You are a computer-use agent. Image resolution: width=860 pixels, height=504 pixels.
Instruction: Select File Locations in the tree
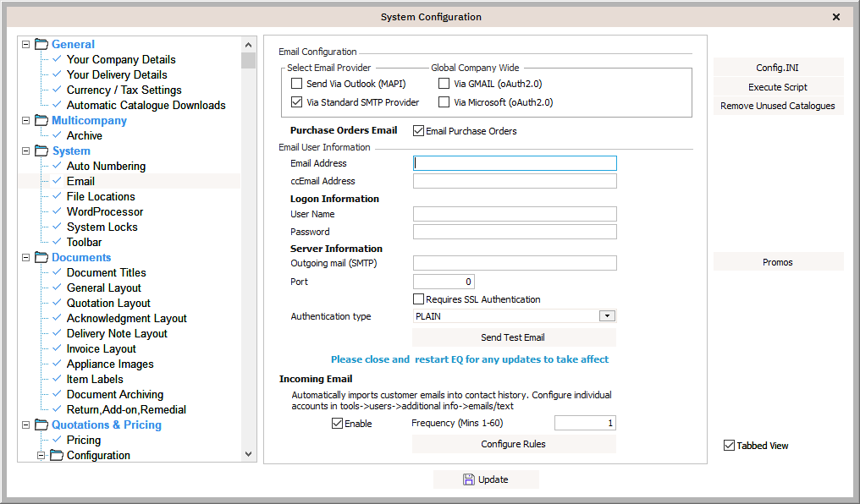(101, 196)
